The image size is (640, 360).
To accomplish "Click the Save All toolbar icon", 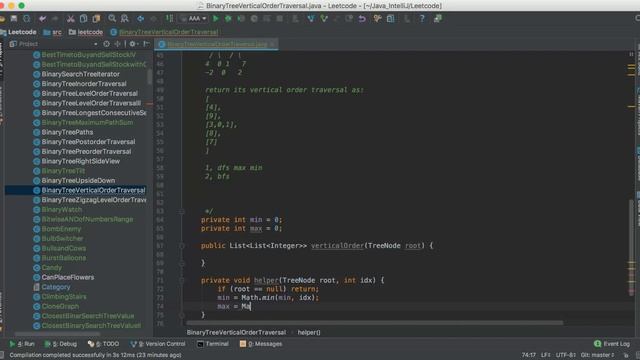I will point(14,19).
